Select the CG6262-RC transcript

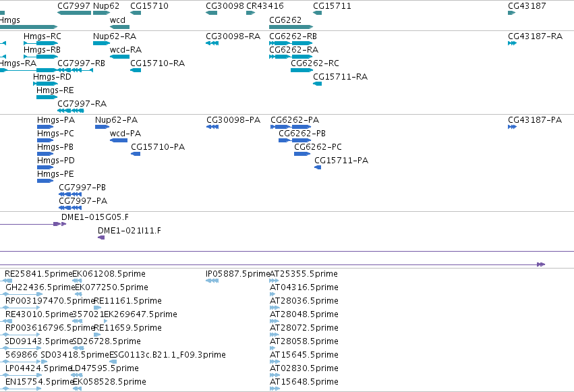point(302,70)
